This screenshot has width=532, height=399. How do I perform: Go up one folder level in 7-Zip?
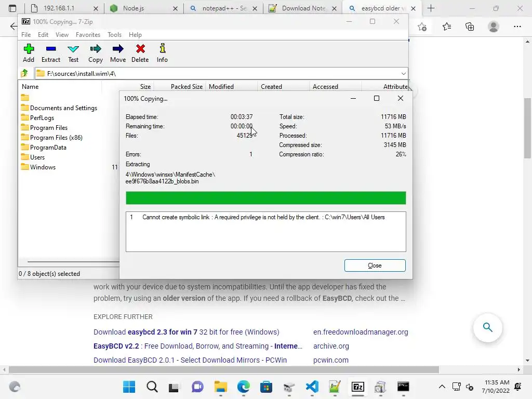[24, 73]
